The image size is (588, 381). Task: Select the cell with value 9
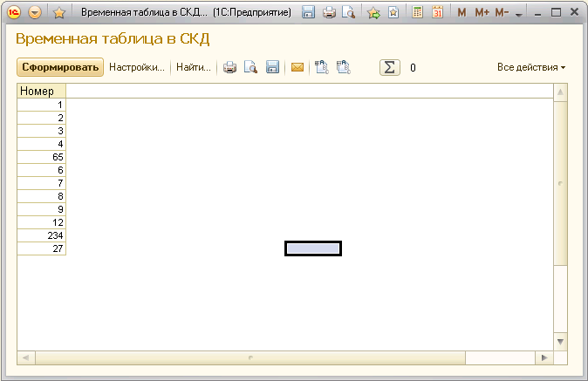(42, 209)
